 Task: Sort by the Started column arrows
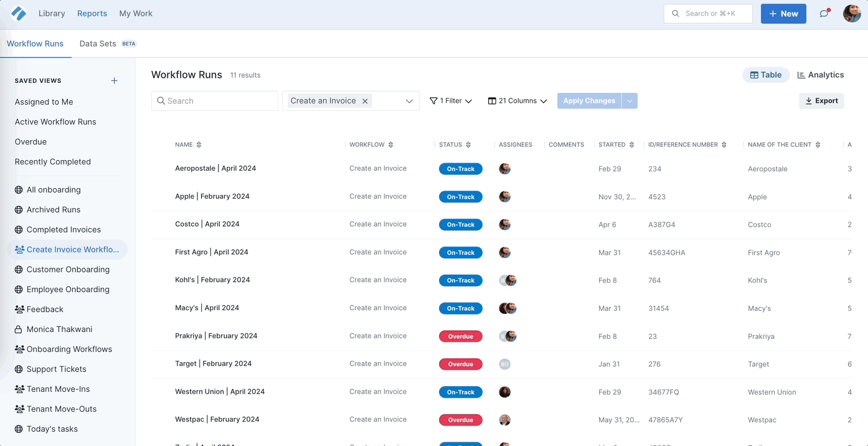[x=631, y=145]
